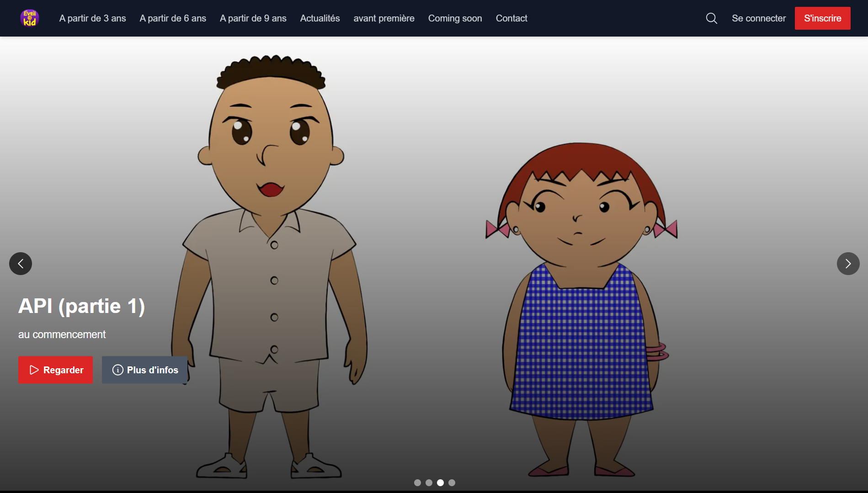This screenshot has width=868, height=493.
Task: Open the Coming soon section
Action: 455,18
